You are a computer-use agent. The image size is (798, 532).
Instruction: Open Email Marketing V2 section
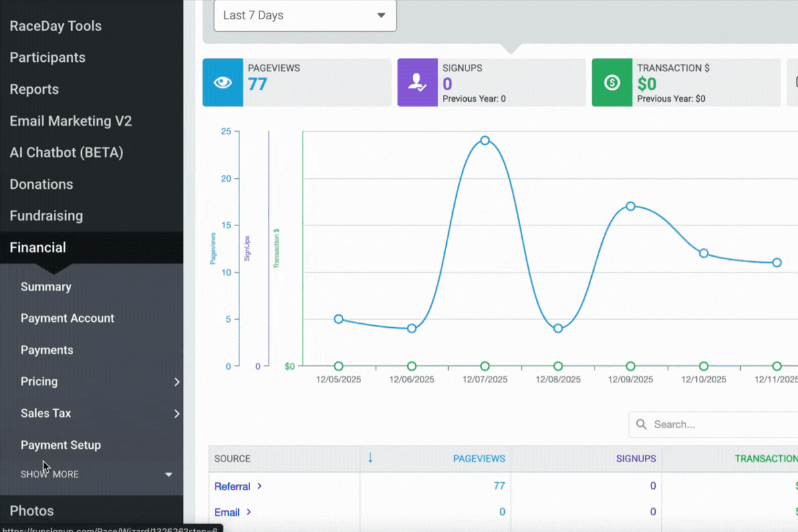pos(70,121)
